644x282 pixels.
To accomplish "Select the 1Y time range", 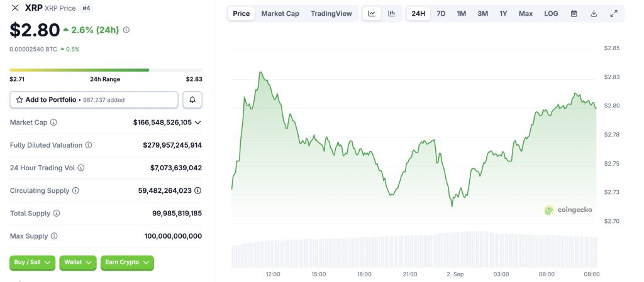I will click(x=503, y=13).
